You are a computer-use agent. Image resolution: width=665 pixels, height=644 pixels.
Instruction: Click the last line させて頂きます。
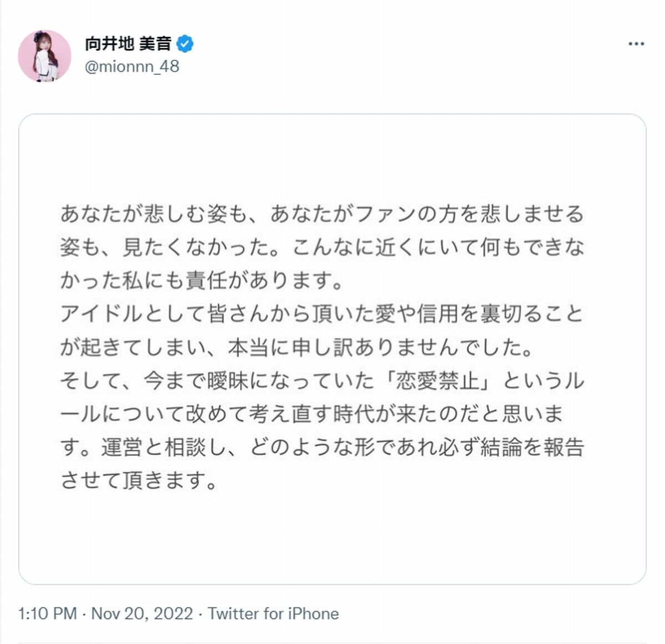tap(139, 480)
